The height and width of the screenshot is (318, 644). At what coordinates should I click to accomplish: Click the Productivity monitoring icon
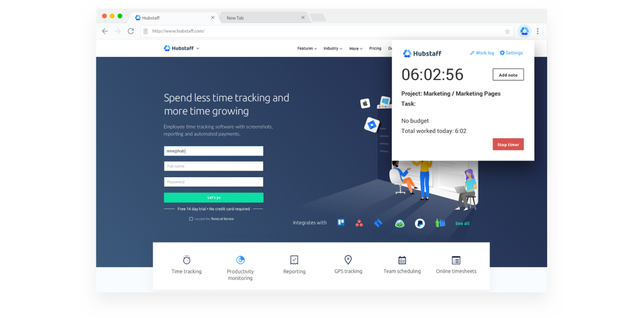point(241,259)
